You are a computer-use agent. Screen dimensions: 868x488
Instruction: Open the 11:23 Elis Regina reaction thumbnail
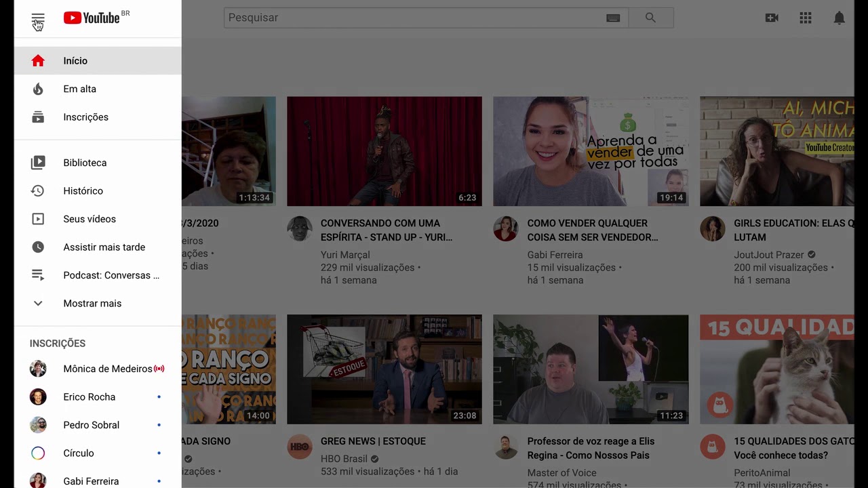tap(591, 369)
